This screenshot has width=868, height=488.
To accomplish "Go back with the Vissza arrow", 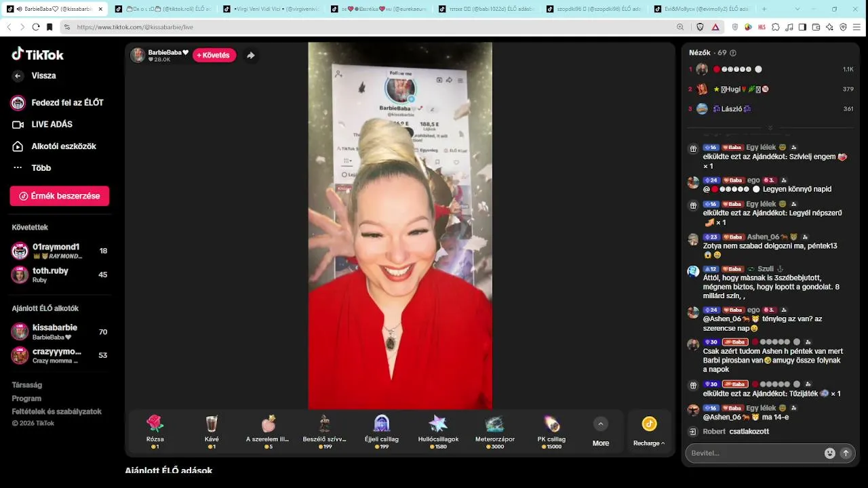I will coord(18,76).
